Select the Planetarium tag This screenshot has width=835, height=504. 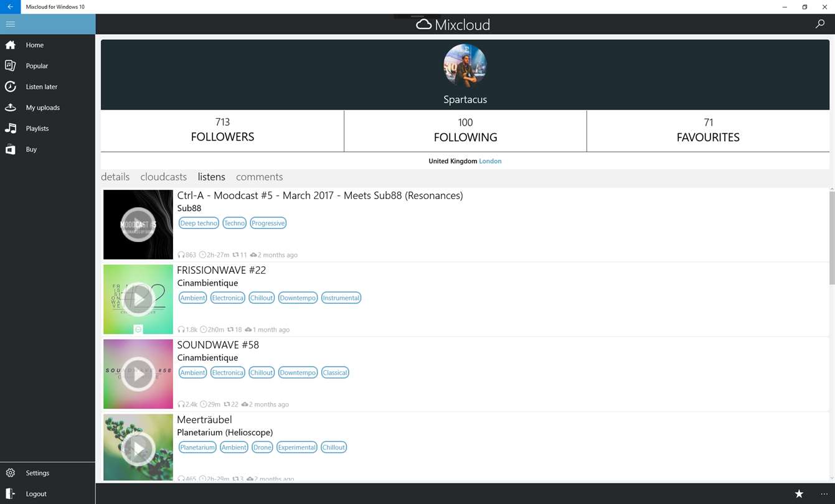(197, 447)
